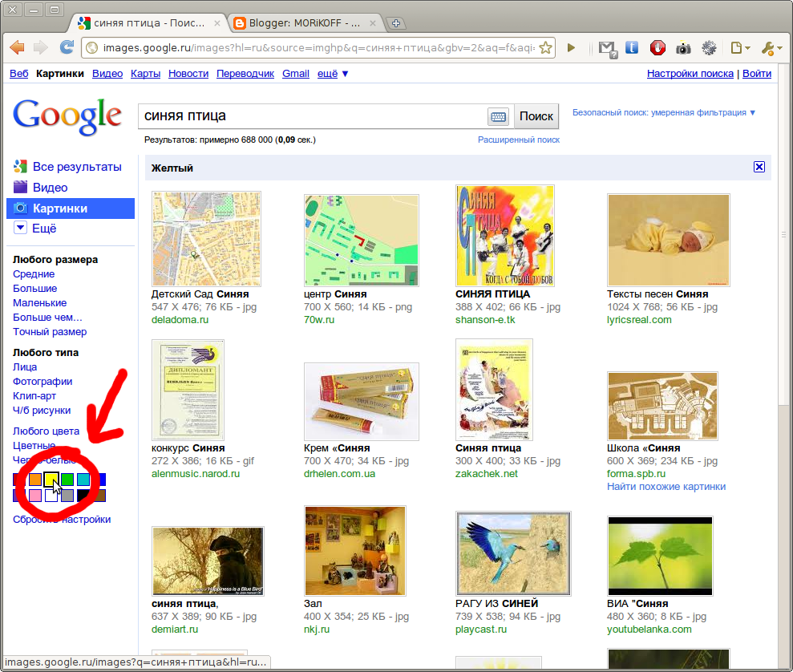
Task: Click the Поиск search button
Action: (536, 116)
